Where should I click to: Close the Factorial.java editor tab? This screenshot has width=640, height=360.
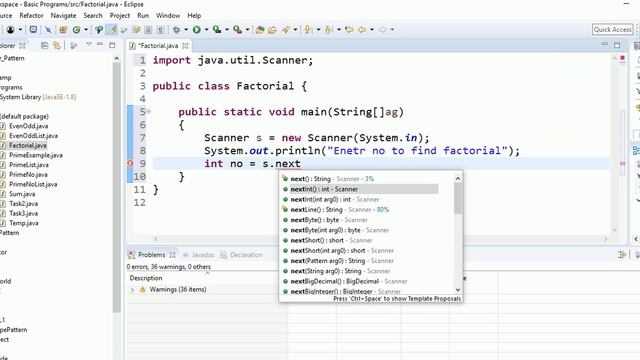[185, 46]
